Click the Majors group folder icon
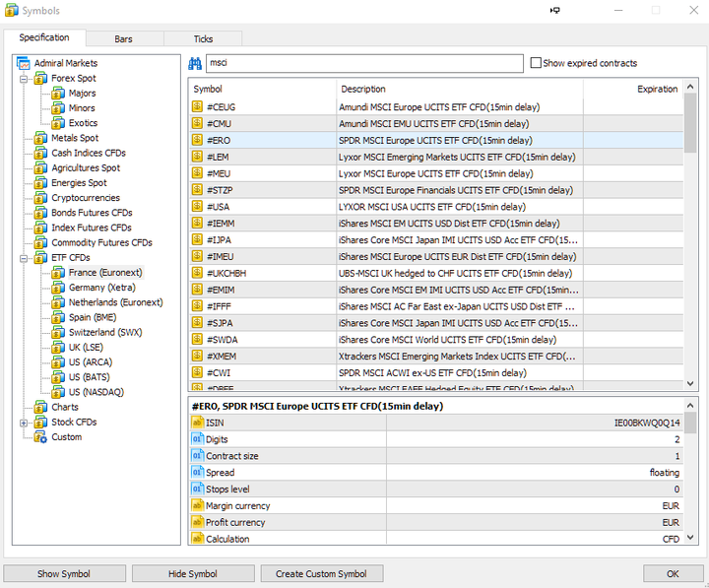The height and width of the screenshot is (588, 709). pyautogui.click(x=58, y=94)
